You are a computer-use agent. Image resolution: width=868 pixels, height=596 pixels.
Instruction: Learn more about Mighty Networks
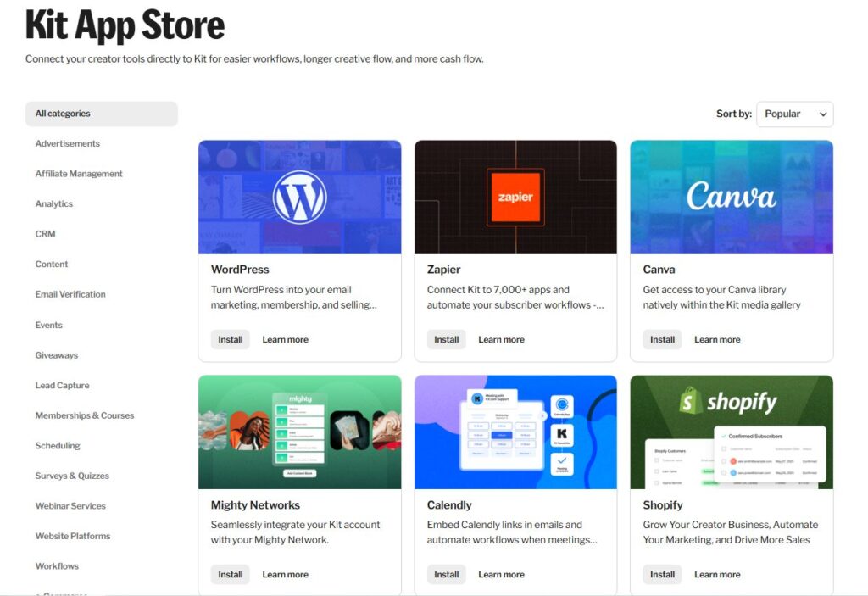(285, 575)
